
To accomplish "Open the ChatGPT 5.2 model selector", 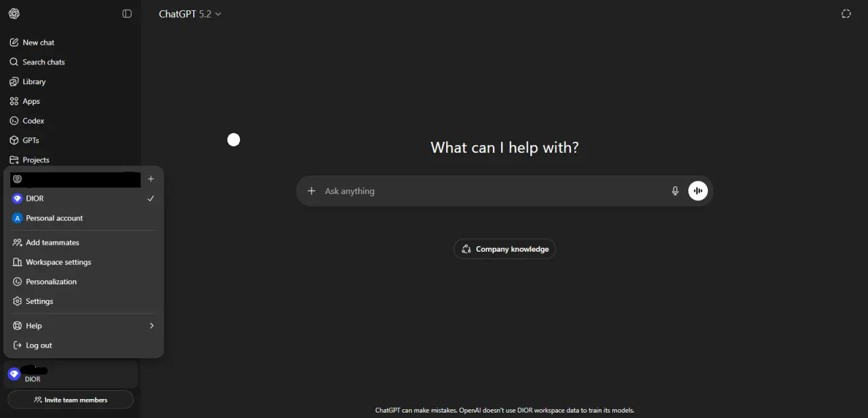I will pyautogui.click(x=190, y=14).
